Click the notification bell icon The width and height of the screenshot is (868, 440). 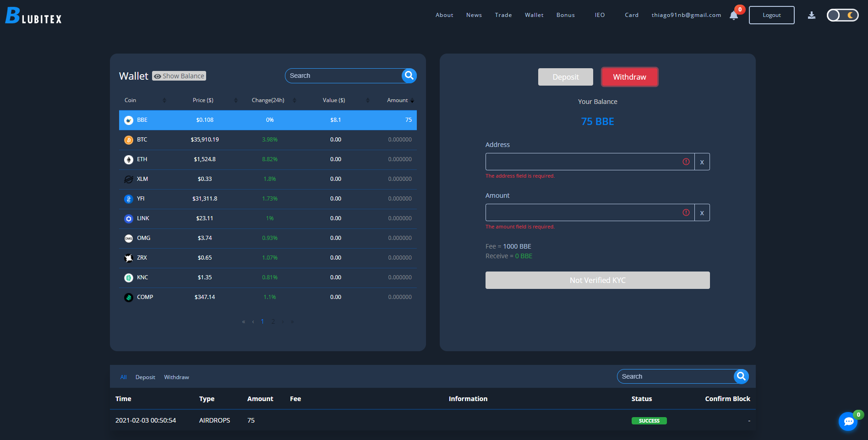pos(733,16)
